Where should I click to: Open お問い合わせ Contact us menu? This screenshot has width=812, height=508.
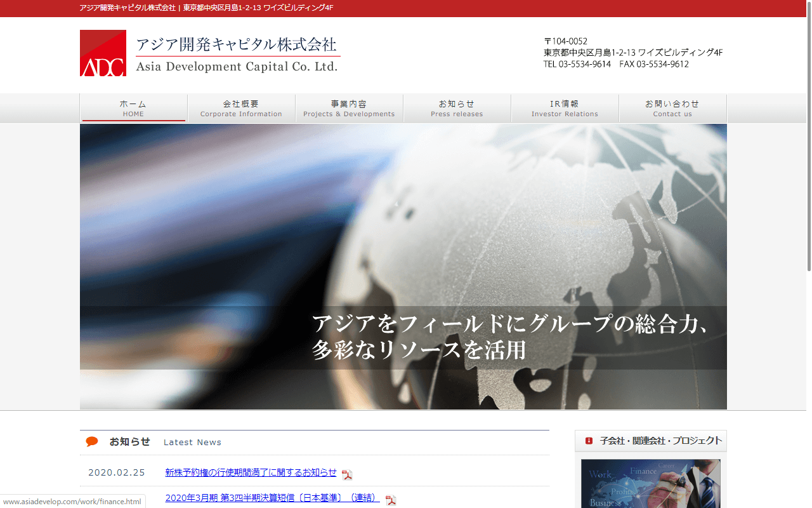[x=672, y=109]
